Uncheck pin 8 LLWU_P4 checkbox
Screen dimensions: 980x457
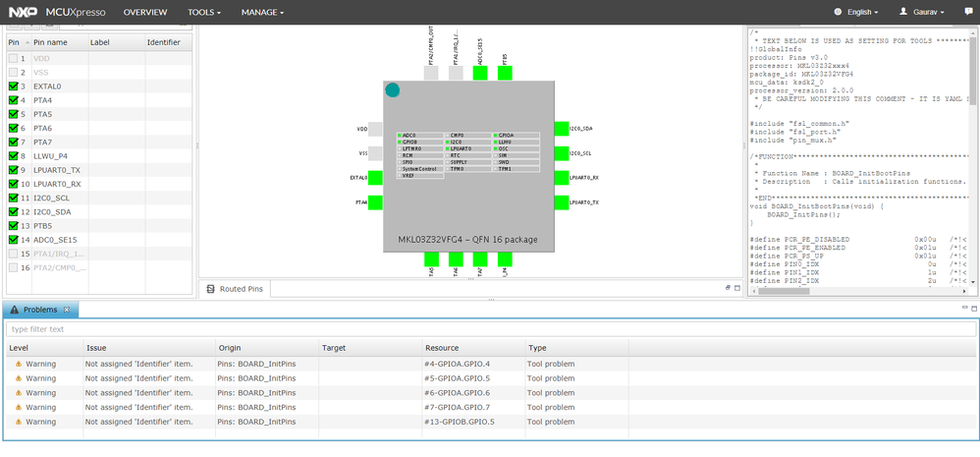(x=13, y=156)
